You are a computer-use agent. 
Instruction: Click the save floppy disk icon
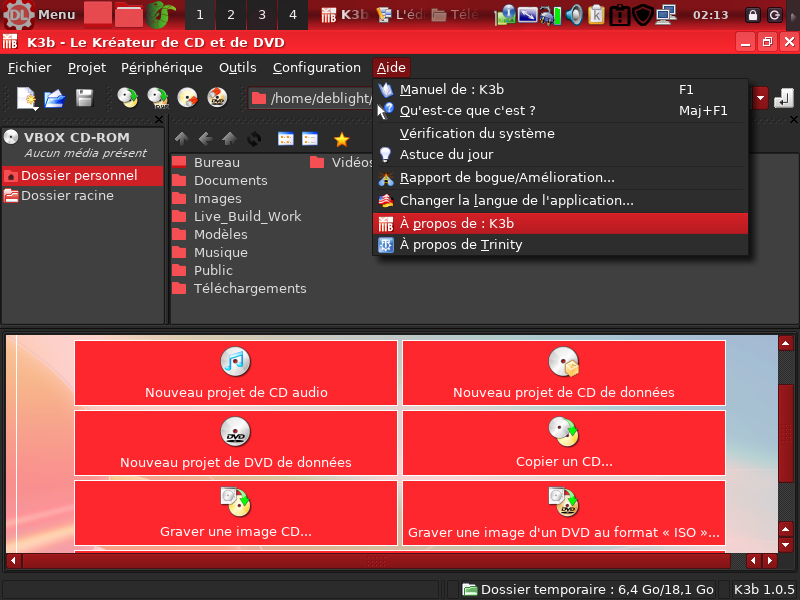pos(84,98)
